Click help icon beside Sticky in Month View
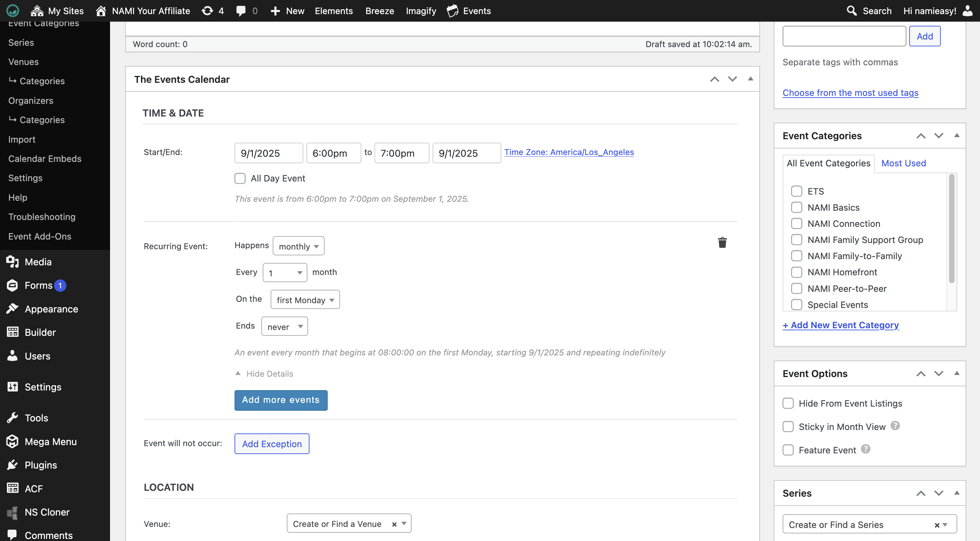The image size is (980, 541). coord(895,426)
